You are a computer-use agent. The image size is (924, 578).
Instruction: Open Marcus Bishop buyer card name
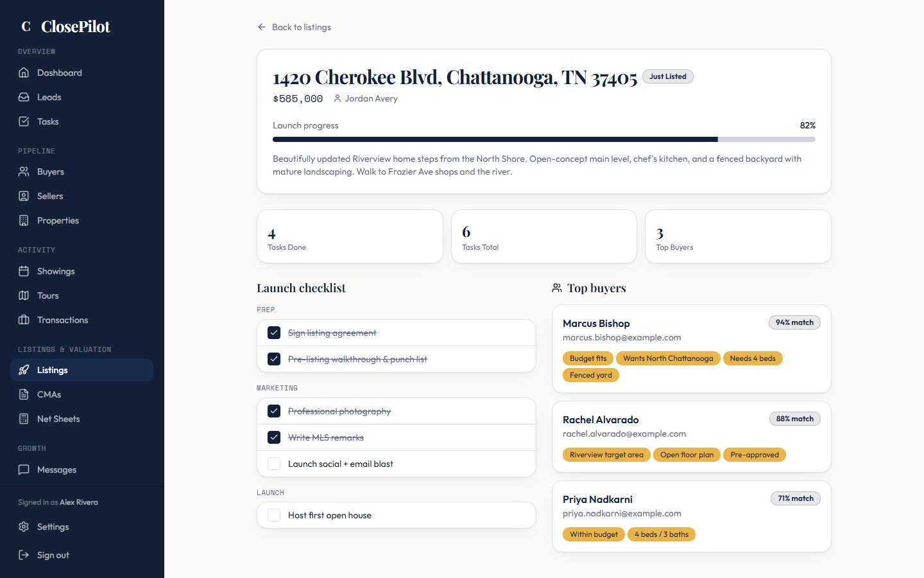[x=596, y=323]
